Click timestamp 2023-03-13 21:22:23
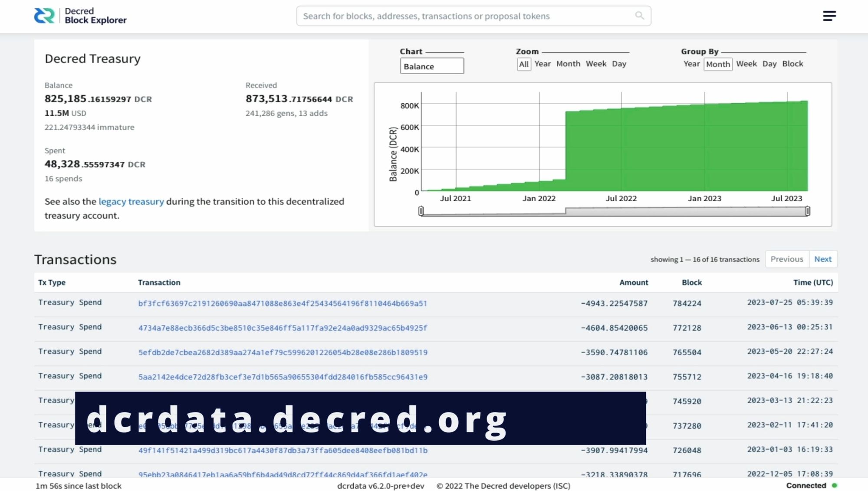The width and height of the screenshot is (868, 491). tap(790, 400)
